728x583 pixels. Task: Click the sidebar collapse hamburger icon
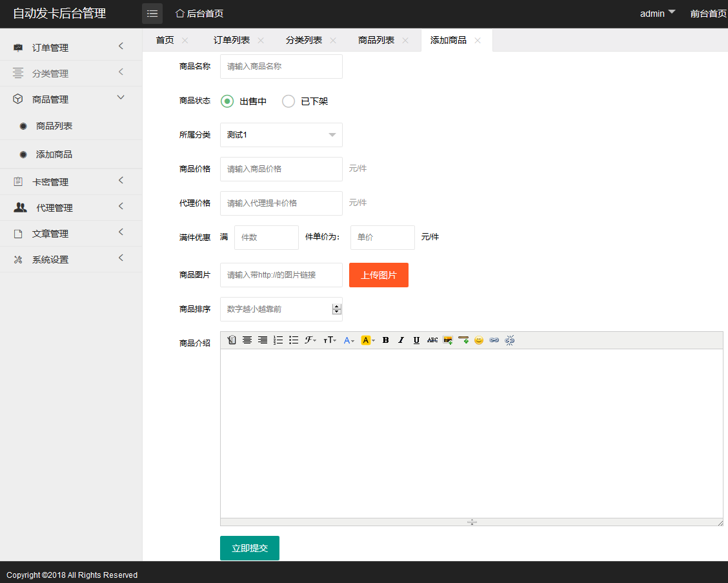click(152, 14)
